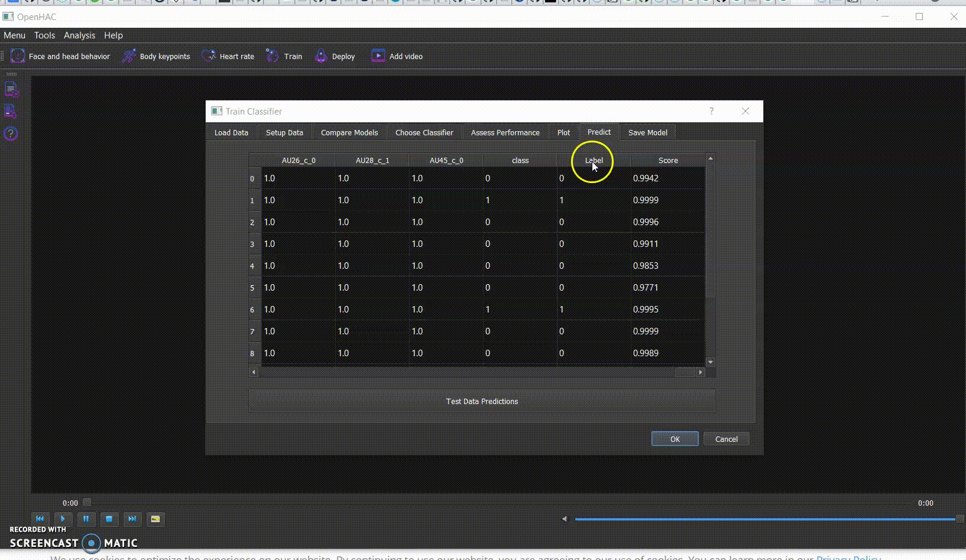The height and width of the screenshot is (560, 966).
Task: Click the table's scroll down arrow
Action: 711,362
